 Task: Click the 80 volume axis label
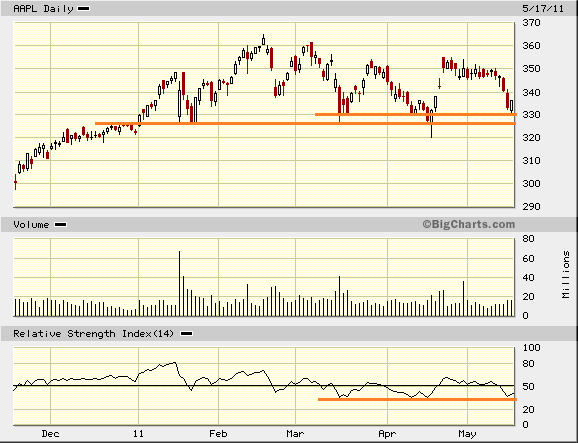(x=528, y=239)
